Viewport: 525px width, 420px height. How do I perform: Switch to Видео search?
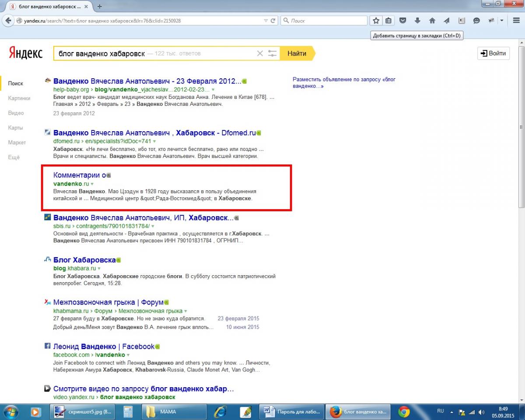click(16, 113)
